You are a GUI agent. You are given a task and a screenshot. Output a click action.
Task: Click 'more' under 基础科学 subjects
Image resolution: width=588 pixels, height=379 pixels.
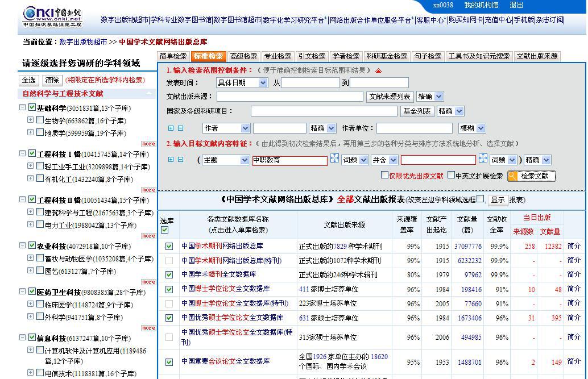coord(148,144)
